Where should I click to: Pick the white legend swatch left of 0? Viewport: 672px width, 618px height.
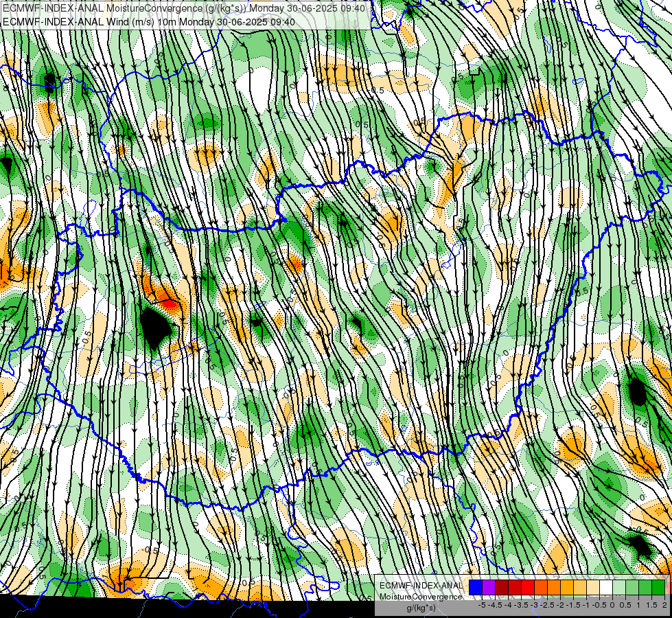click(605, 587)
